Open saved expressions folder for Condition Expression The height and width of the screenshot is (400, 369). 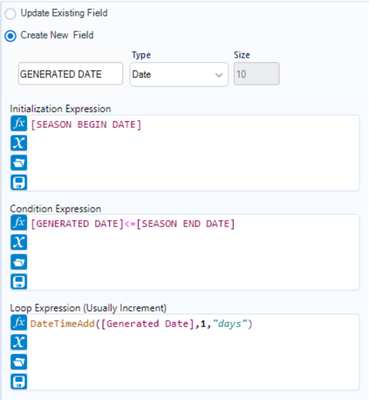(19, 262)
